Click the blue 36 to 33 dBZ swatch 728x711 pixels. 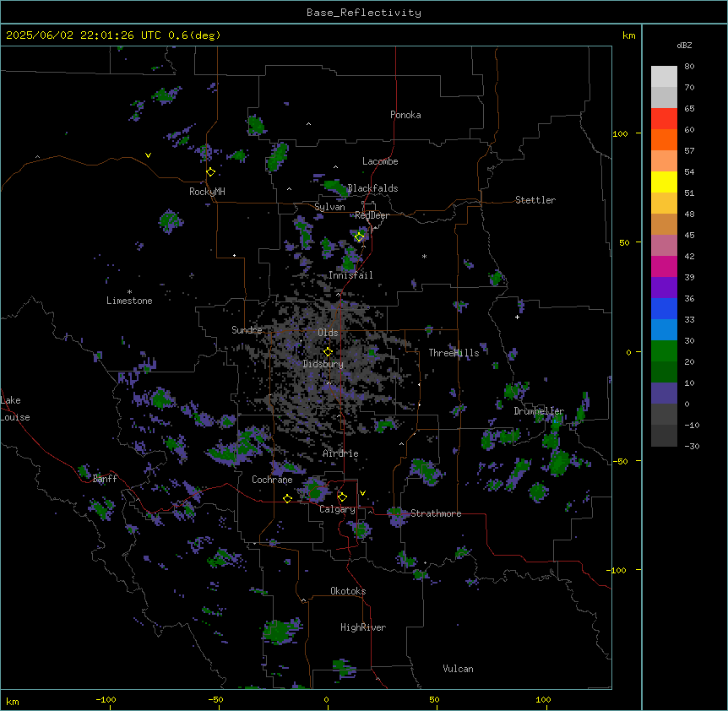pos(664,308)
